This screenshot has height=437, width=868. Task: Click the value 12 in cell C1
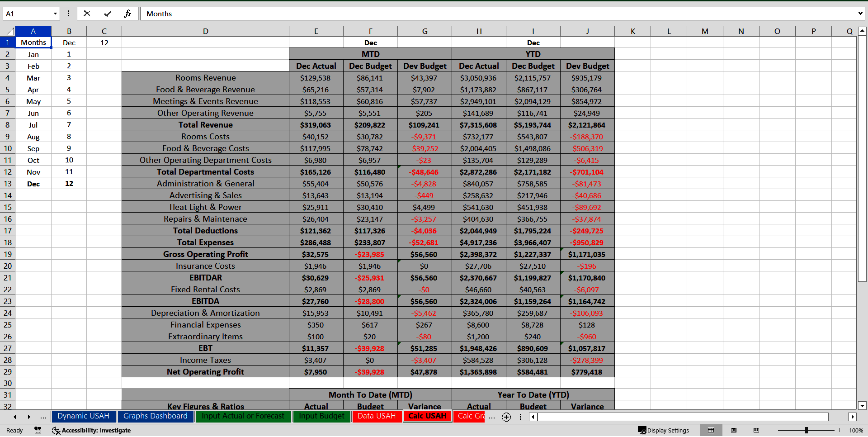click(104, 43)
